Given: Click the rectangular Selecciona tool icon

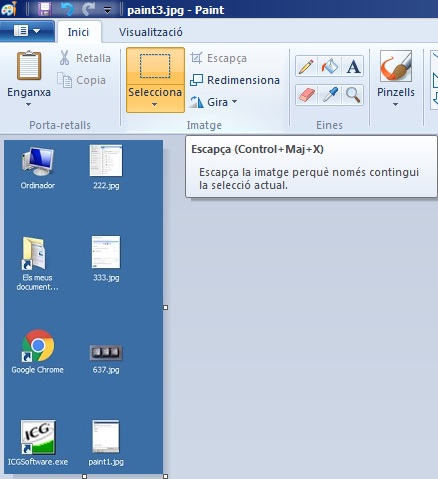Looking at the screenshot, I should [x=155, y=66].
